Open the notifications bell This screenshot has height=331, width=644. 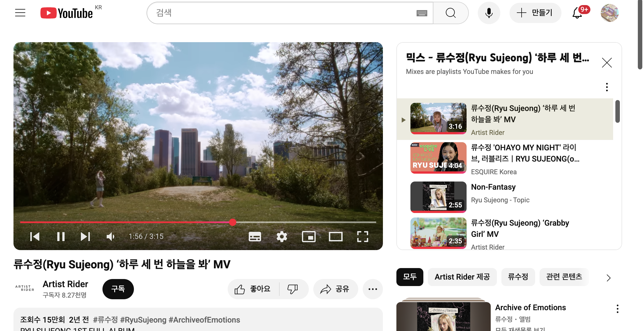577,13
